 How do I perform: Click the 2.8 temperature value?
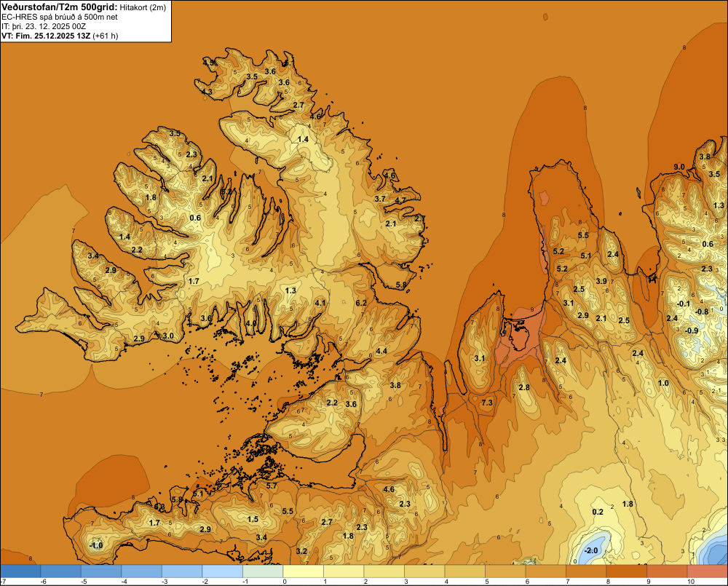tap(524, 387)
